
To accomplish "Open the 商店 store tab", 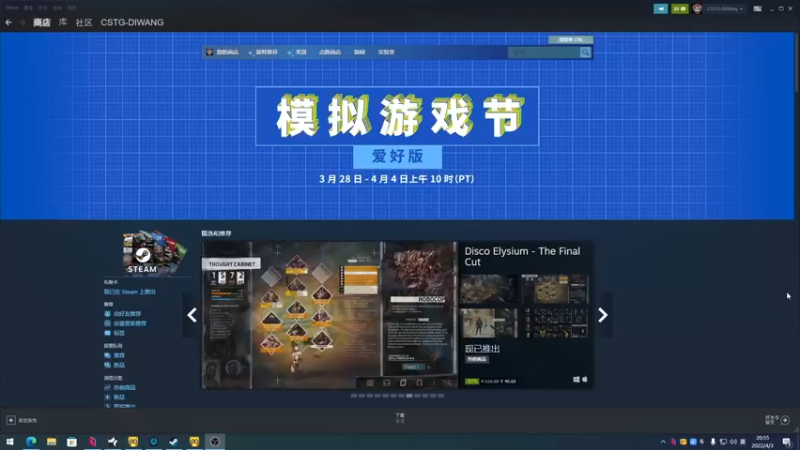I will (x=42, y=22).
